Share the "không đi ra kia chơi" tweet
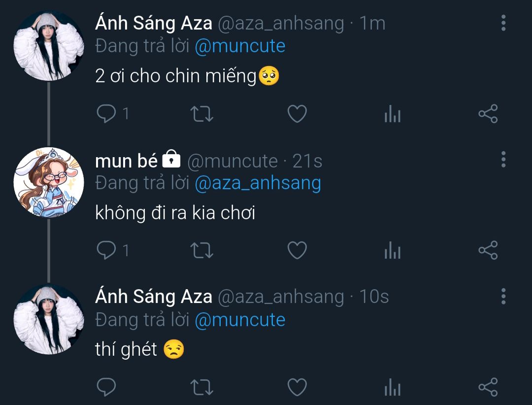 488,250
